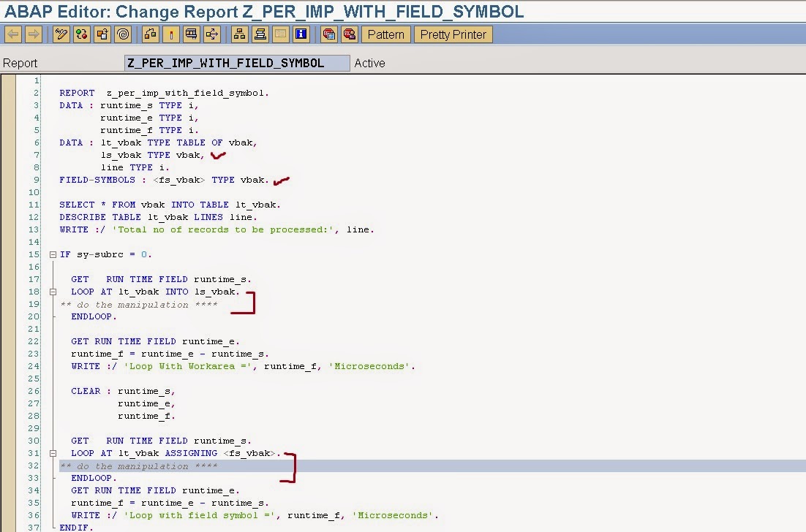806x532 pixels.
Task: Run Pretty Printer on the code
Action: click(453, 34)
